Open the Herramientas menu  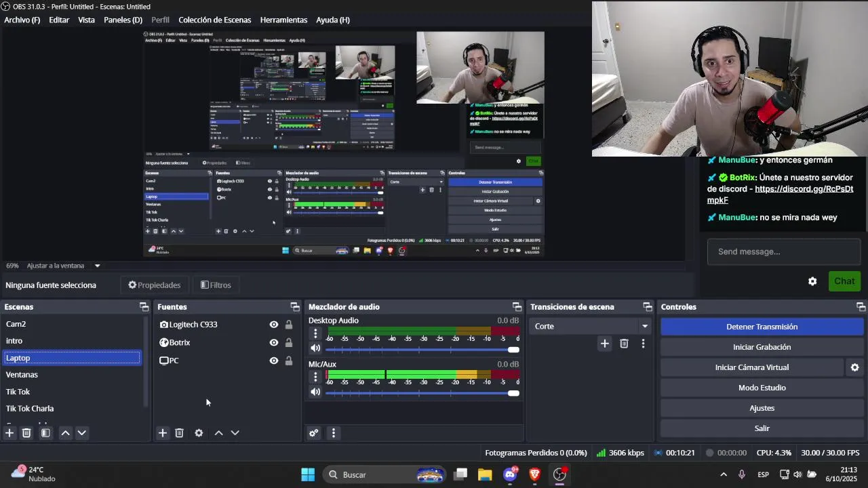point(283,20)
